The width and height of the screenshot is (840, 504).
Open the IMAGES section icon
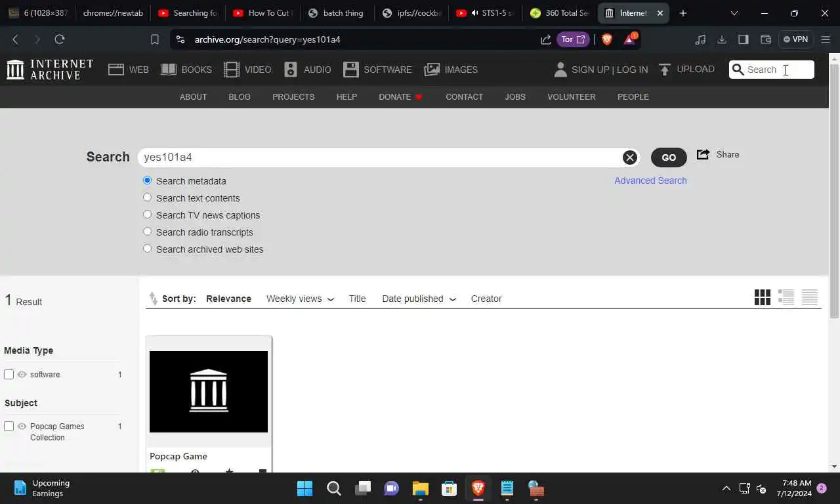point(432,70)
